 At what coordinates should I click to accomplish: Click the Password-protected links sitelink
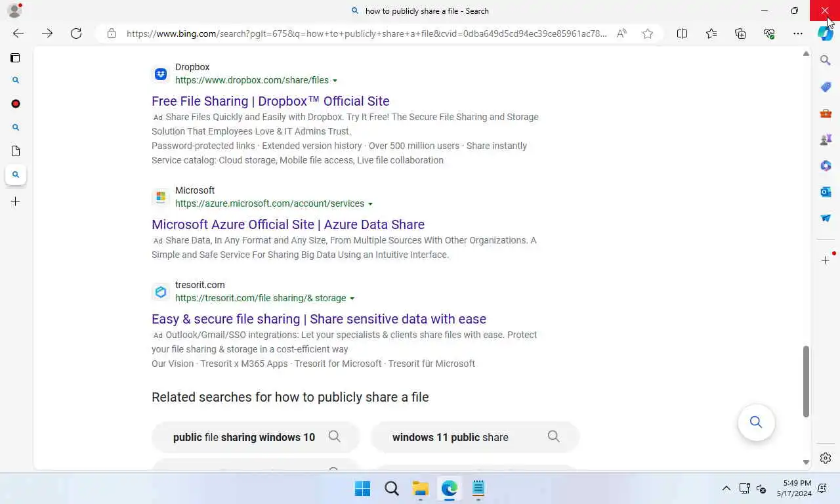pyautogui.click(x=203, y=146)
